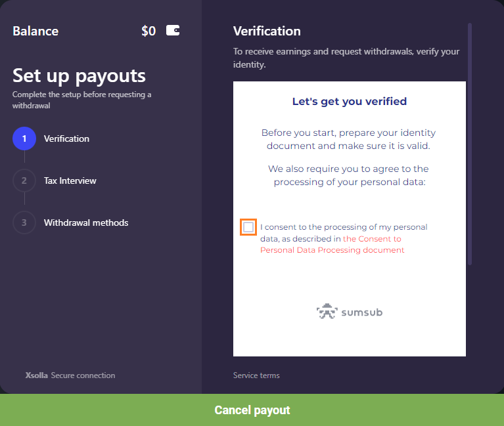
Task: Click the wallet icon beside balance
Action: [x=173, y=30]
